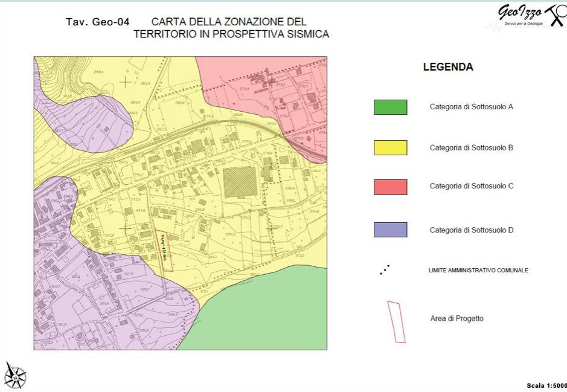This screenshot has width=567, height=392.
Task: Click the dotted administrative limit legend symbol
Action: click(x=385, y=270)
